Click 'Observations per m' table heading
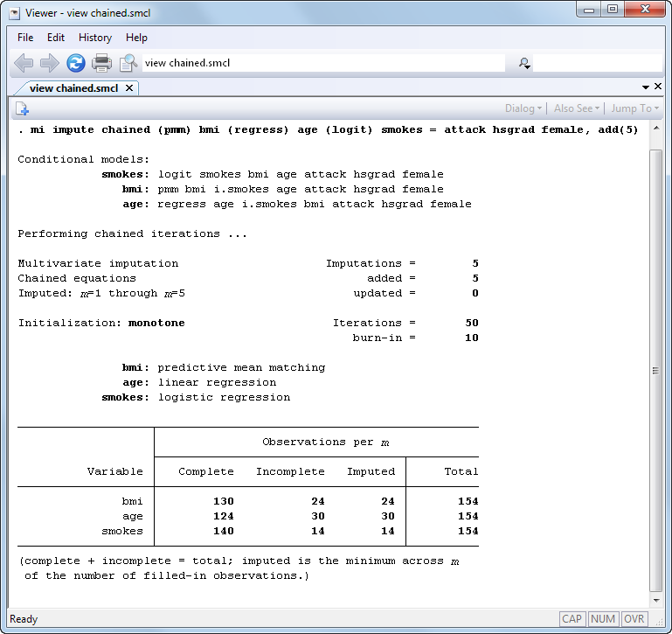The image size is (672, 634). (x=326, y=442)
